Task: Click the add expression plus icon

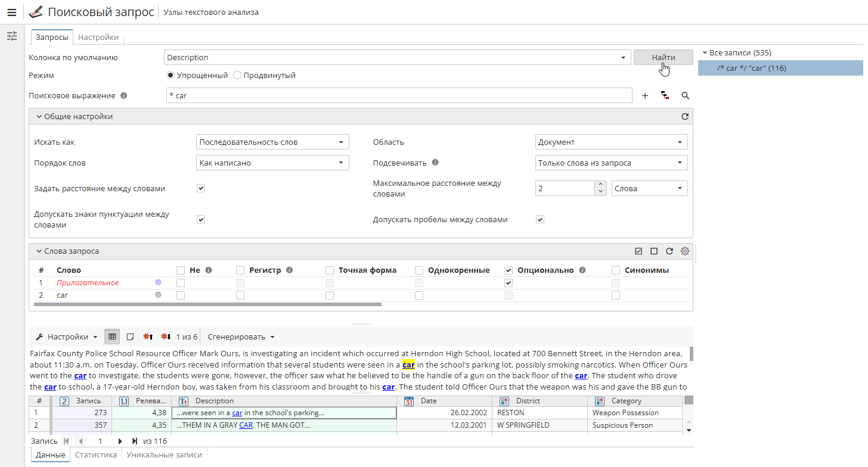Action: 645,95
